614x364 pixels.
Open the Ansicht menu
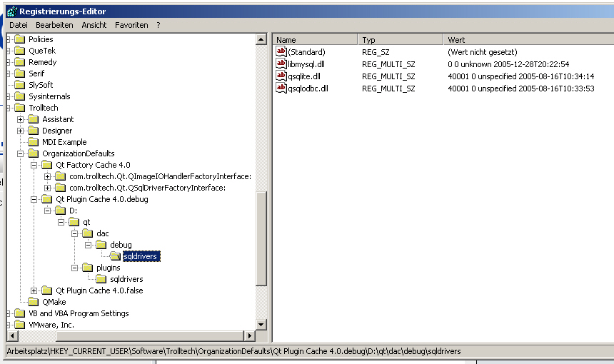coord(94,25)
